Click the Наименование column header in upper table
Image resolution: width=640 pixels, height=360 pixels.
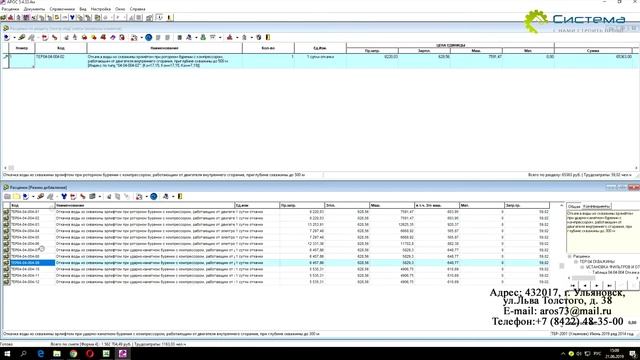click(x=164, y=48)
